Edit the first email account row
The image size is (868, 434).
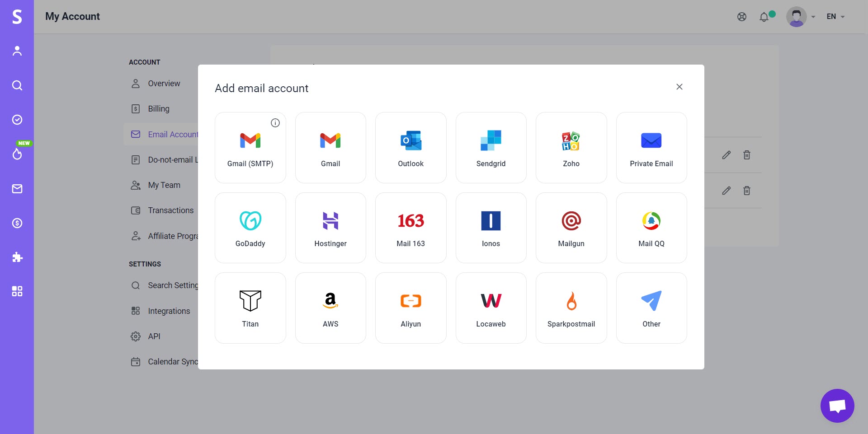pos(726,155)
